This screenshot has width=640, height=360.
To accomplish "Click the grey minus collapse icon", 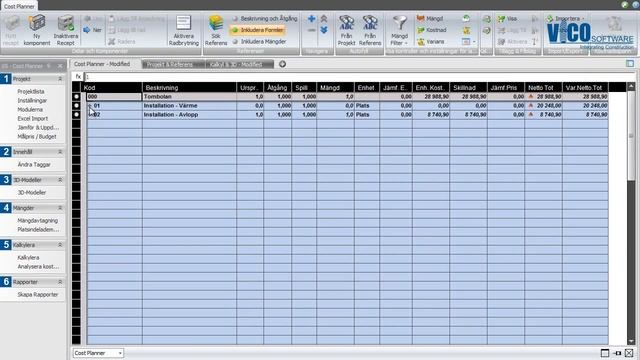I will [x=311, y=30].
